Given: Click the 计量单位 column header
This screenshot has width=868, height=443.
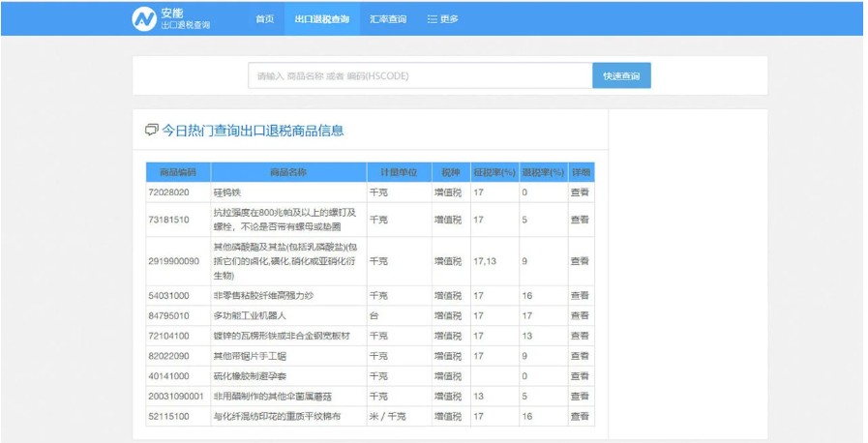Looking at the screenshot, I should pyautogui.click(x=399, y=172).
